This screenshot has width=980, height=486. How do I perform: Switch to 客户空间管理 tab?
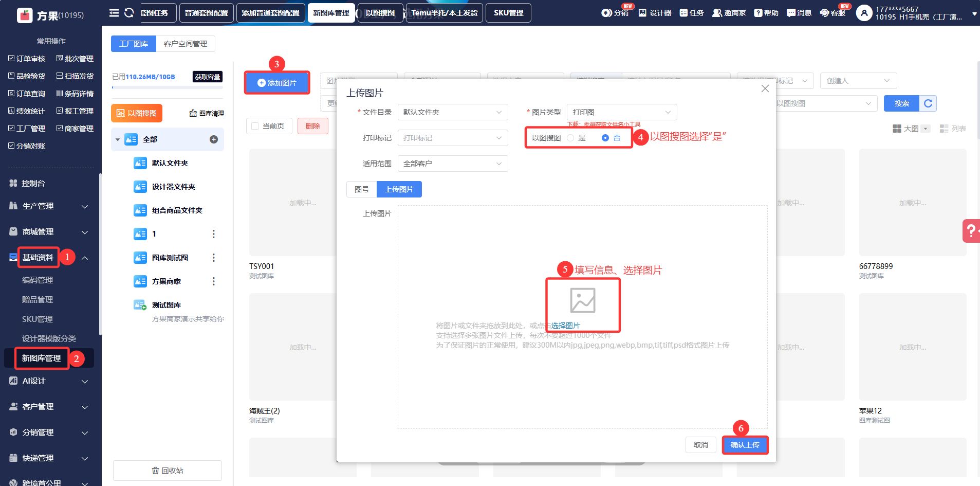186,44
